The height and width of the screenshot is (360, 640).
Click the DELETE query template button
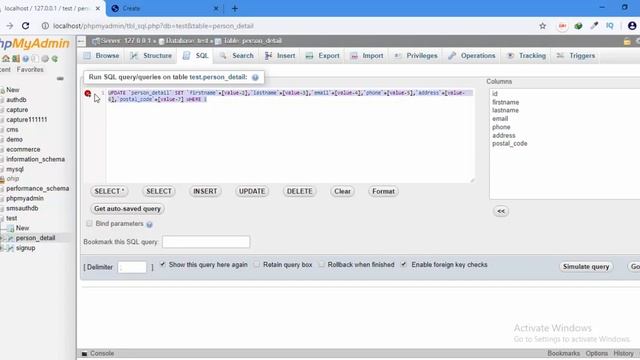pos(300,191)
